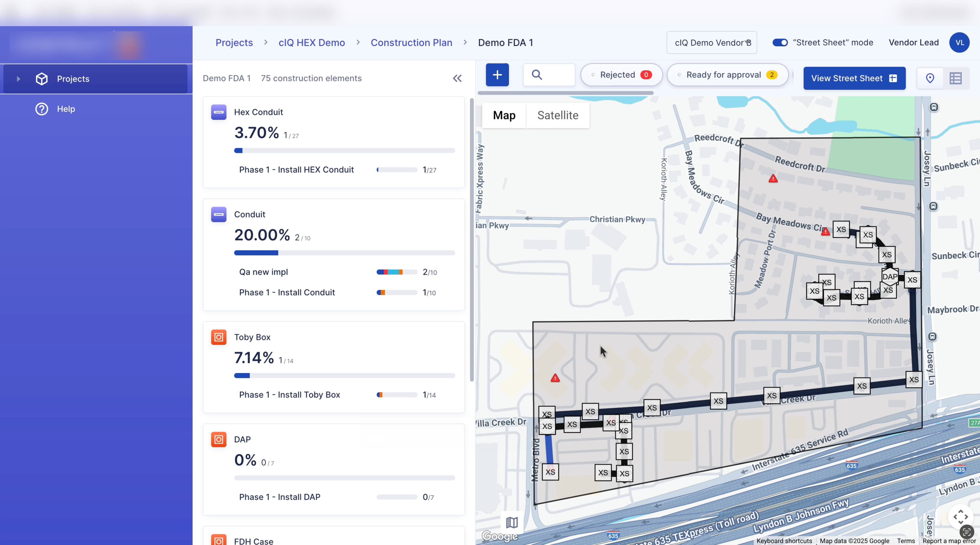The width and height of the screenshot is (980, 545).
Task: Click the map legend book icon
Action: click(512, 523)
